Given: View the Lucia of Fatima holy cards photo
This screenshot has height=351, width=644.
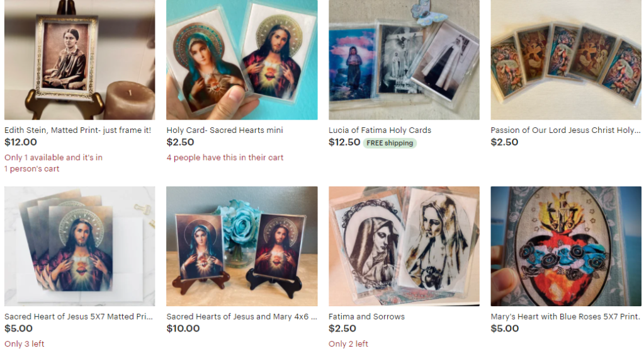Looking at the screenshot, I should [404, 60].
